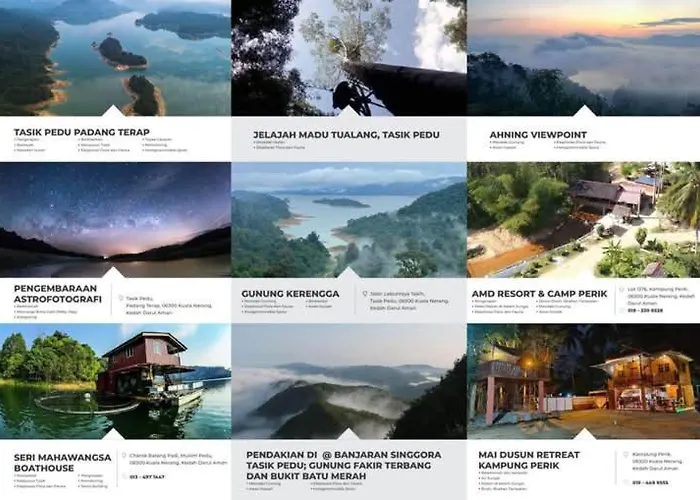Click the Jelajah Madu Tualang, Tasik Pedu title
Screen dimensions: 700x500
coord(346,134)
